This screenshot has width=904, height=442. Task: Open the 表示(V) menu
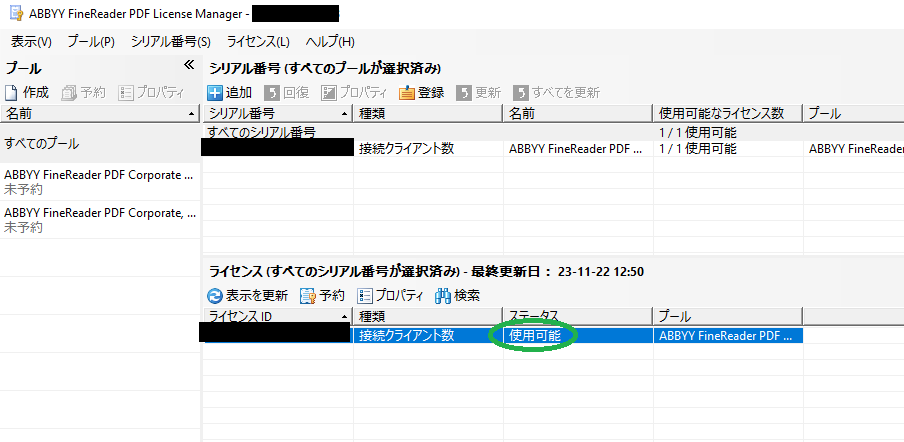(31, 42)
